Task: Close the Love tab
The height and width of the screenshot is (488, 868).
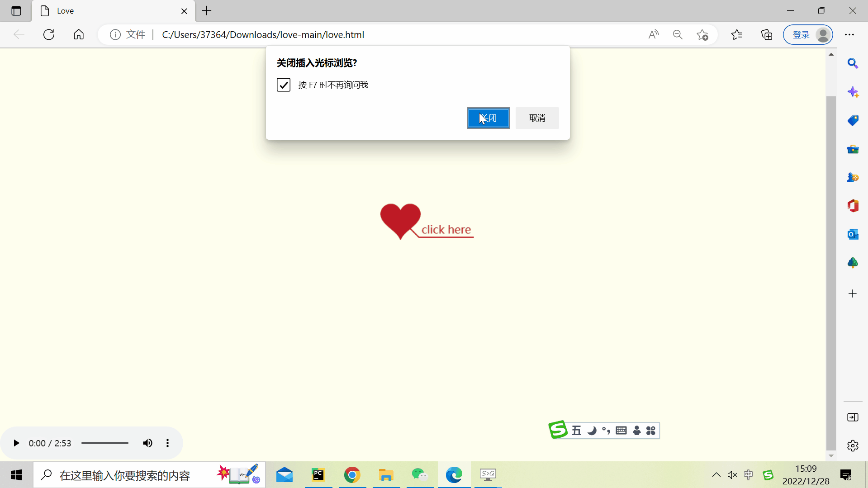Action: coord(184,11)
